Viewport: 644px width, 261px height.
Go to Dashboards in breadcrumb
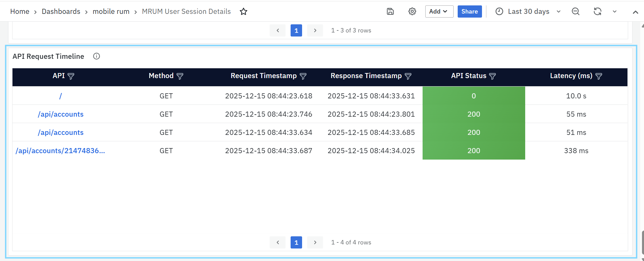(61, 11)
